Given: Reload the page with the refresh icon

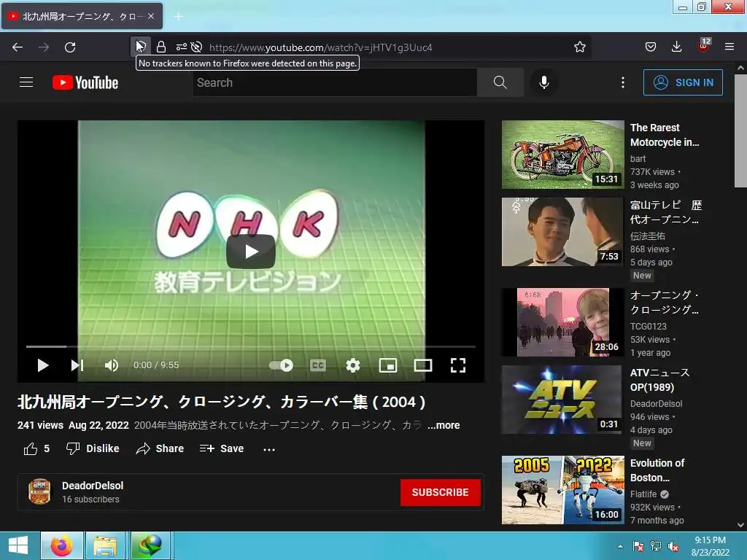Looking at the screenshot, I should tap(70, 47).
